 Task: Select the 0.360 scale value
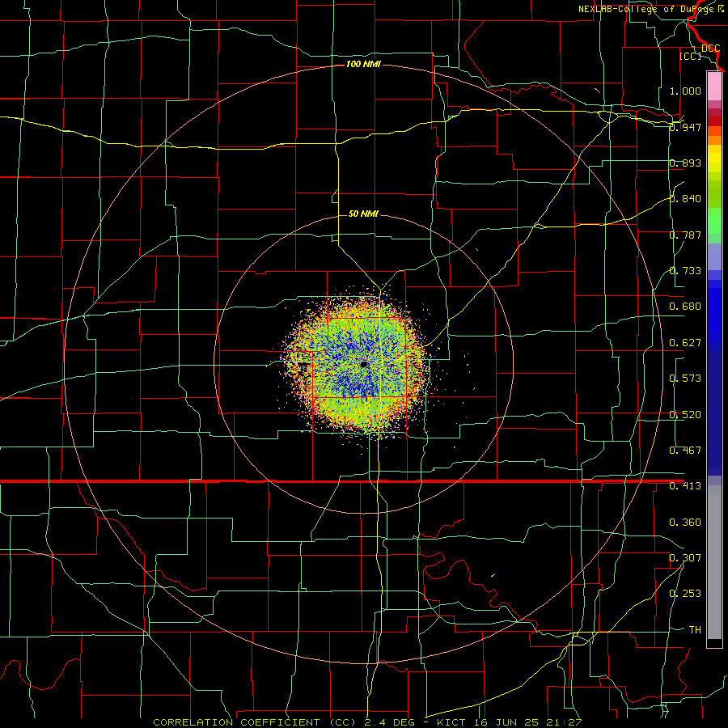685,523
